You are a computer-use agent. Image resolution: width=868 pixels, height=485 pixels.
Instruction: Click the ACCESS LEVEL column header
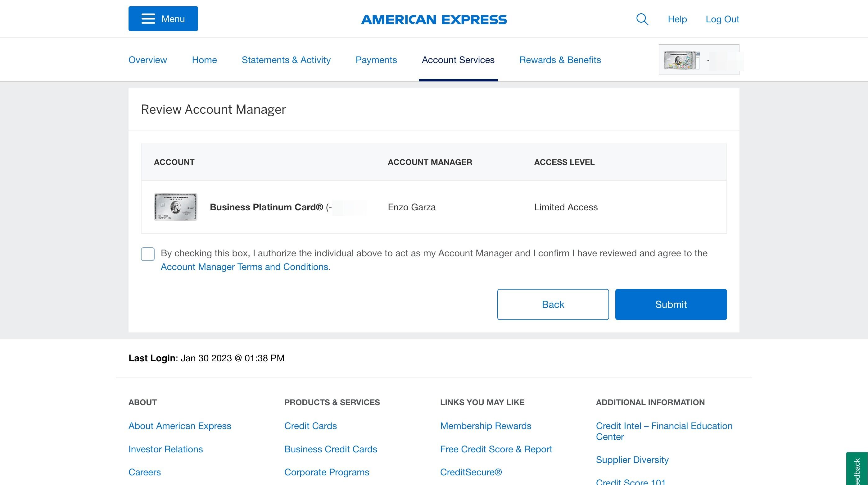click(x=564, y=162)
